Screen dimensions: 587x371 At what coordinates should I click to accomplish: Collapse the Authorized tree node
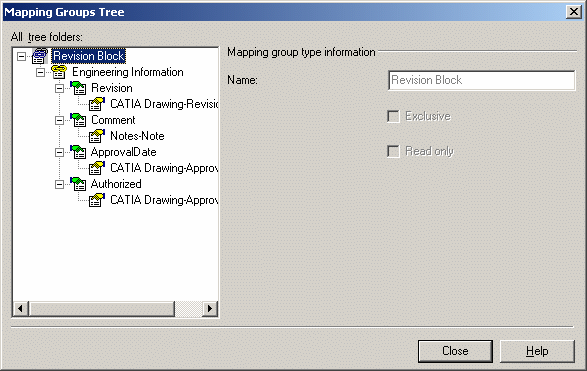59,184
